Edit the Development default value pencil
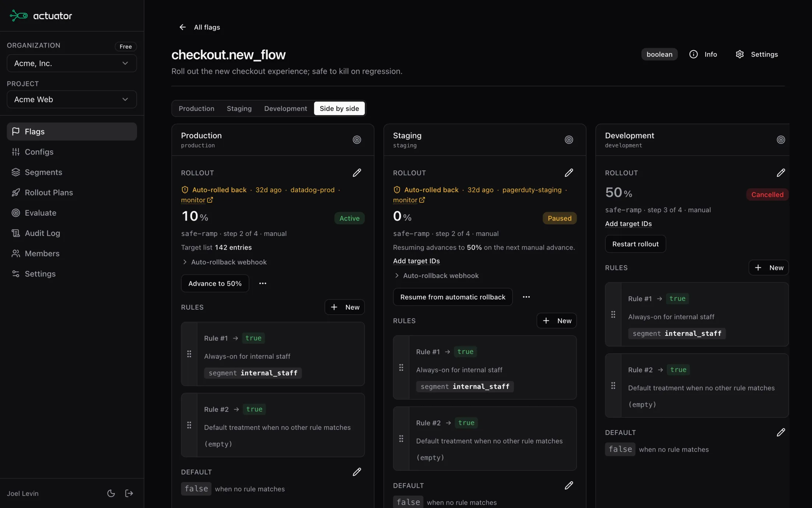The width and height of the screenshot is (812, 508). (x=781, y=432)
